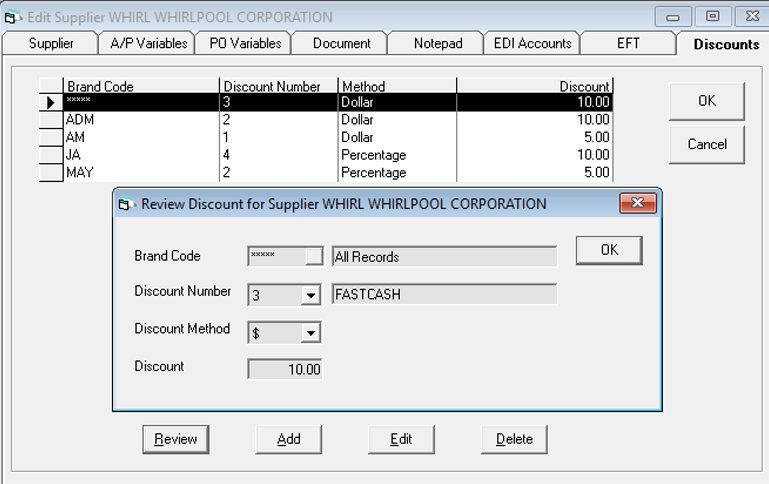Switch to the Document tab
Image resolution: width=769 pixels, height=484 pixels.
tap(341, 43)
